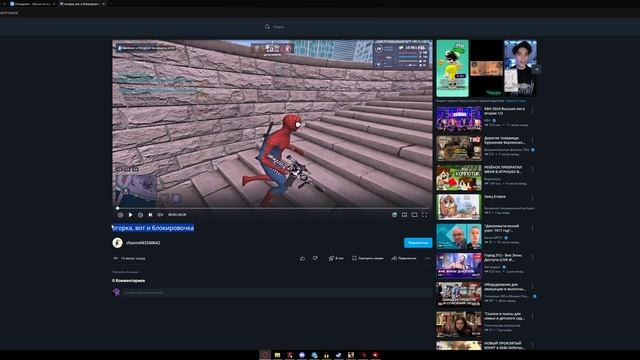Click the comments count heading
This screenshot has width=640, height=360.
pos(129,281)
